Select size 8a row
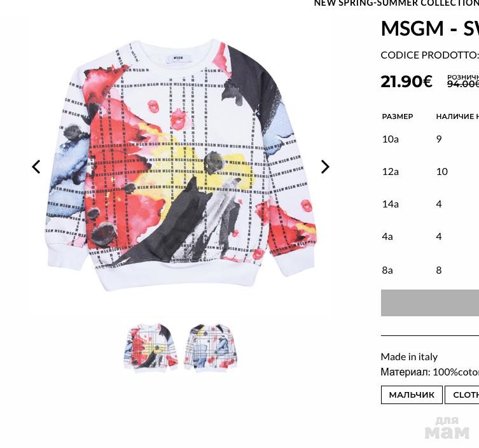479x448 pixels. tap(430, 270)
